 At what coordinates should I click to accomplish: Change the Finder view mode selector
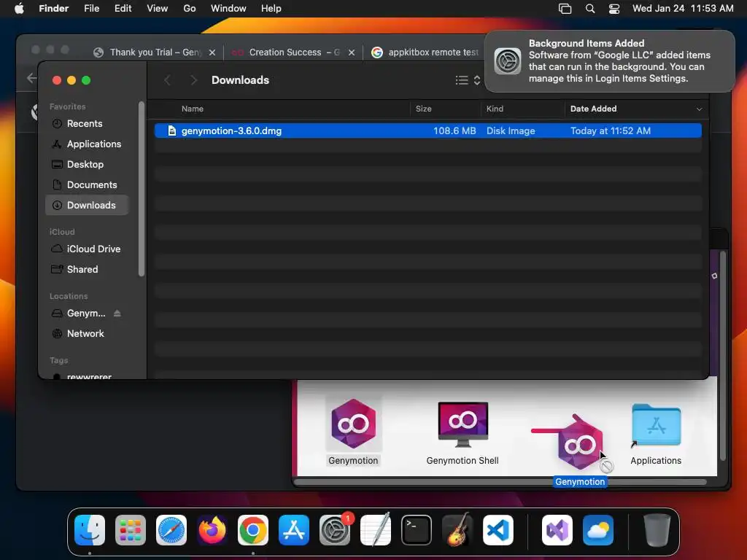coord(468,80)
